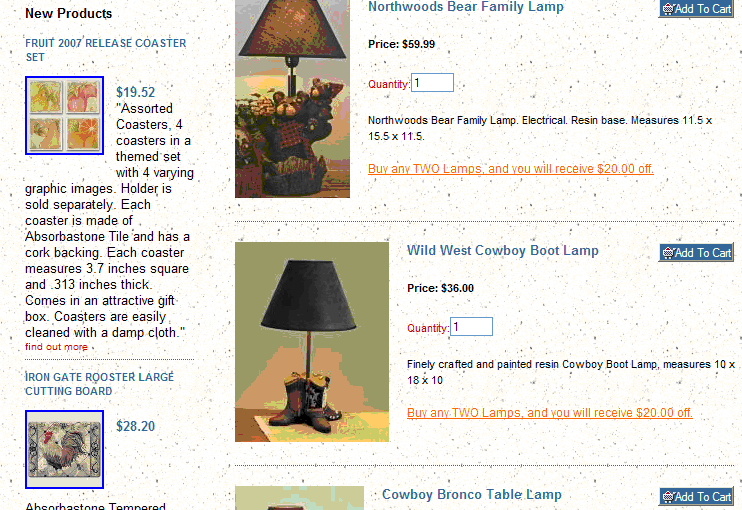Viewport: 742px width, 510px height.
Task: Open the fruit coaster set thumbnail
Action: (64, 115)
